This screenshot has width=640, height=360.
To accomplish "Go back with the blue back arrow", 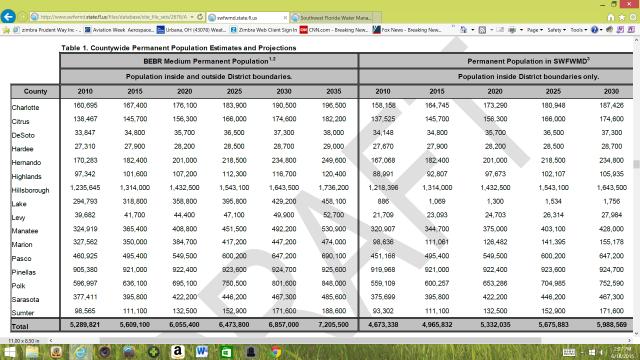I will [x=8, y=16].
